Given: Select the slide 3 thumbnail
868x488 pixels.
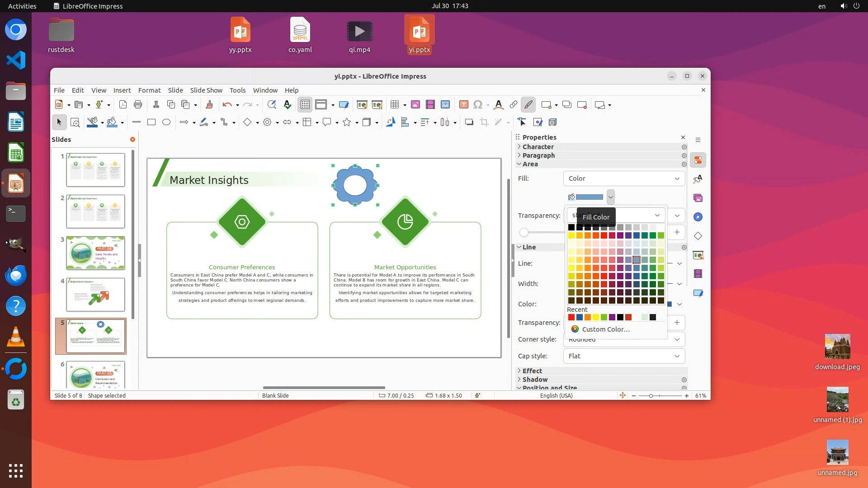Looking at the screenshot, I should click(95, 253).
